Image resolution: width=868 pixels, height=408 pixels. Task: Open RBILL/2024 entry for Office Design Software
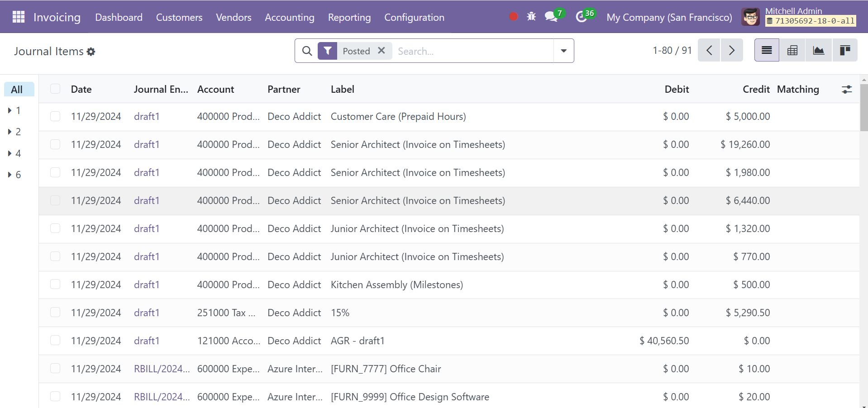point(162,397)
